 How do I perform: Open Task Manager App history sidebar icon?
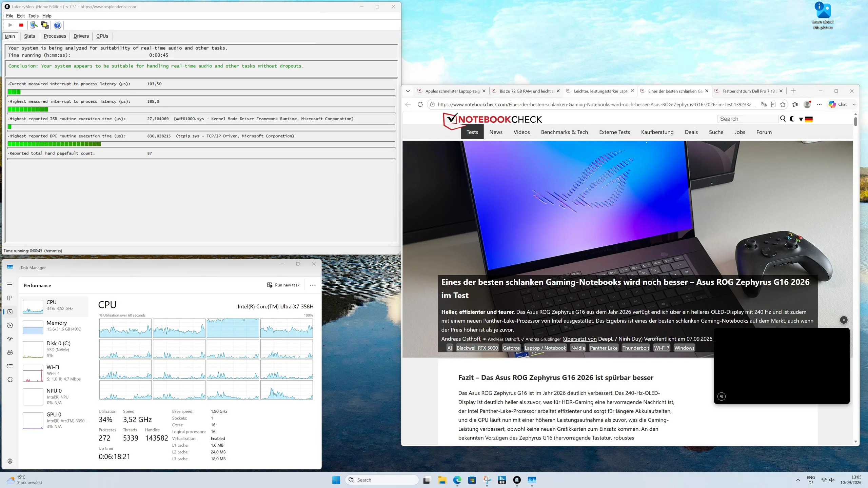coord(10,325)
